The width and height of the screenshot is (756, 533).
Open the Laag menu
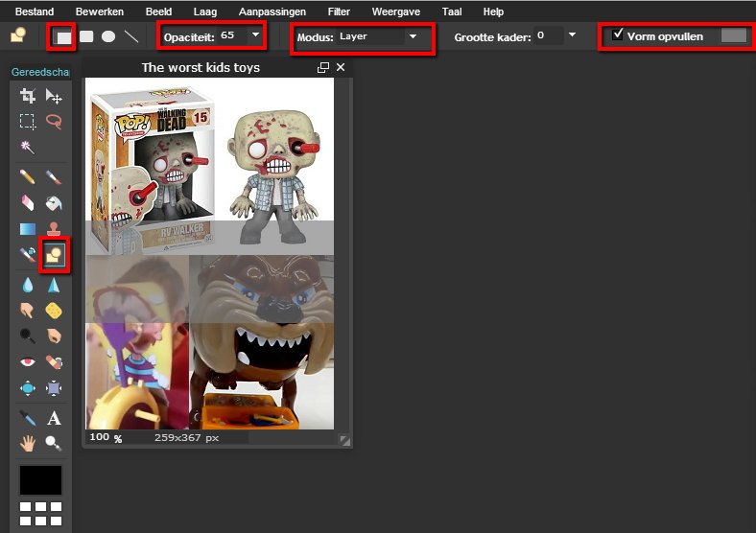tap(205, 12)
